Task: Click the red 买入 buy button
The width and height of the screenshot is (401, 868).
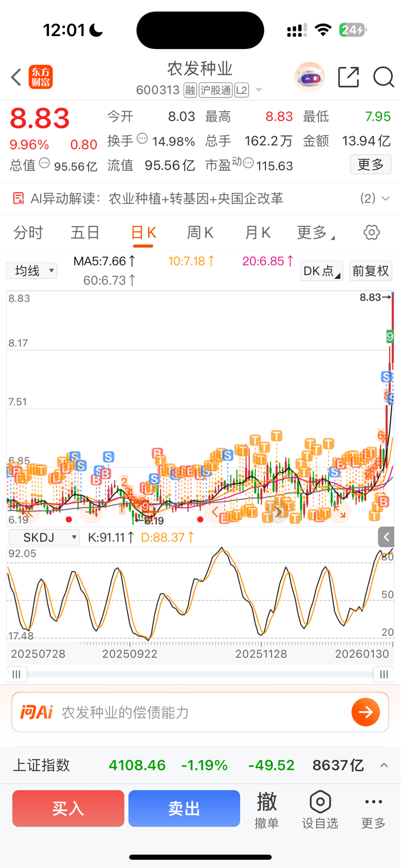Action: 68,809
